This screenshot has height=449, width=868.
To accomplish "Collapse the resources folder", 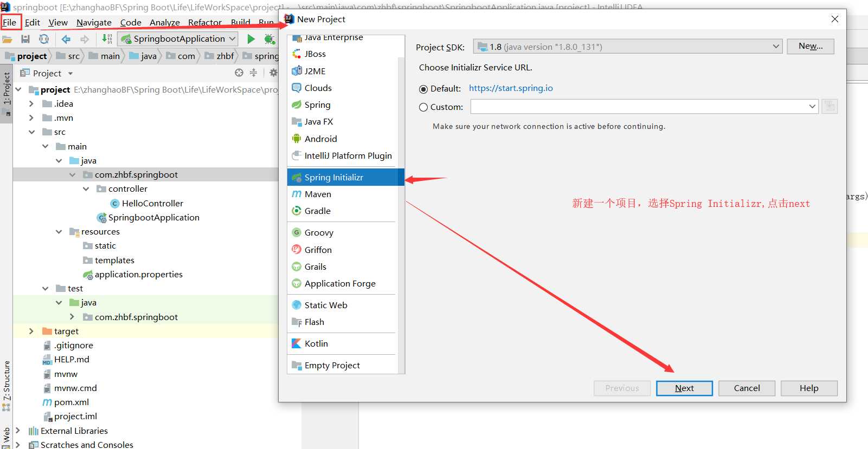I will 59,231.
